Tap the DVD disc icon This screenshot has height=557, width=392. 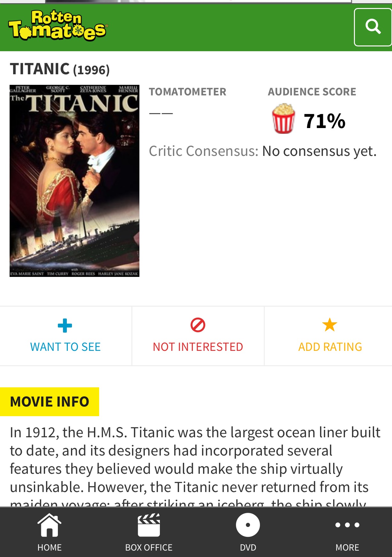[x=248, y=525]
